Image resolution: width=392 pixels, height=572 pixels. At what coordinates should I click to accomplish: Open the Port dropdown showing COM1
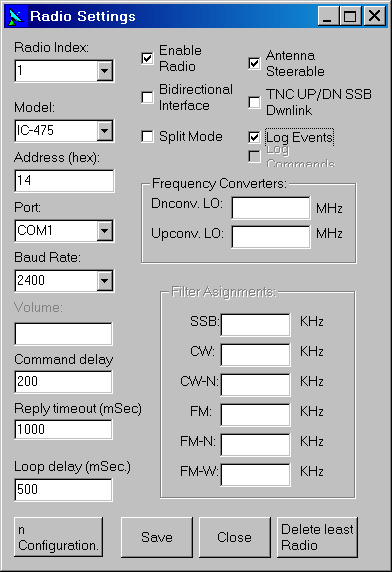pyautogui.click(x=105, y=231)
